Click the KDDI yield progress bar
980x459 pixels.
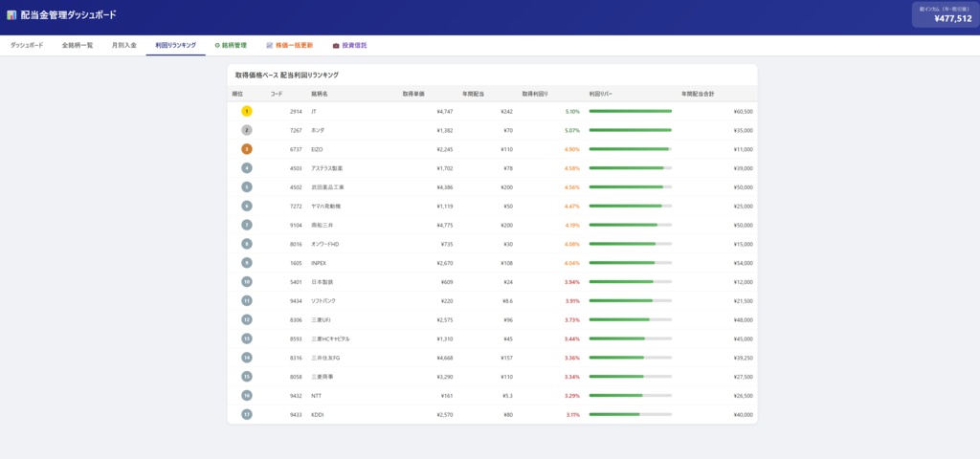630,414
